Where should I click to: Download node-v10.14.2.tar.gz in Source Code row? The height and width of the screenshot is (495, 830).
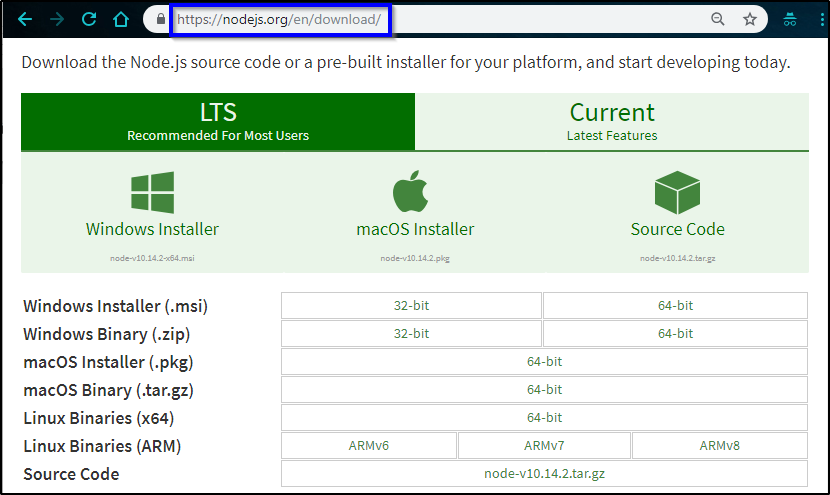pos(544,473)
